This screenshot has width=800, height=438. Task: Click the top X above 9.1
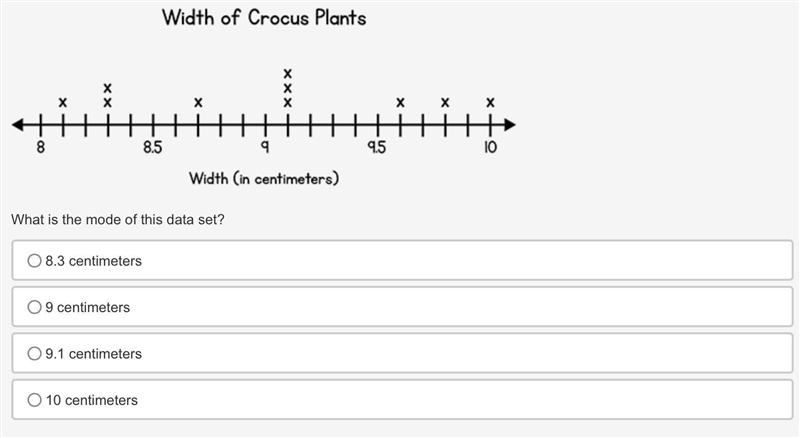[x=288, y=74]
